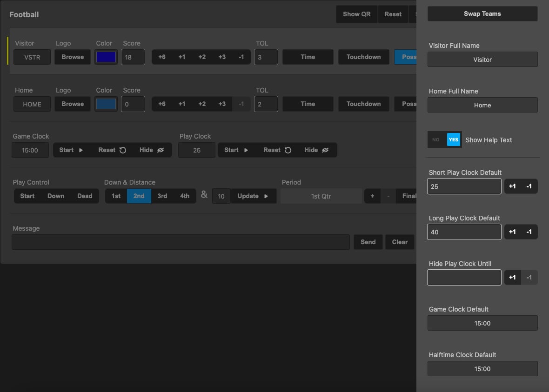
Task: Click the Swap Teams button
Action: 482,13
